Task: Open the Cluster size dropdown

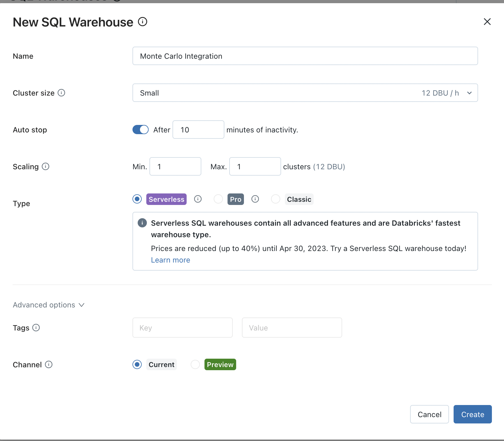Action: click(x=305, y=93)
